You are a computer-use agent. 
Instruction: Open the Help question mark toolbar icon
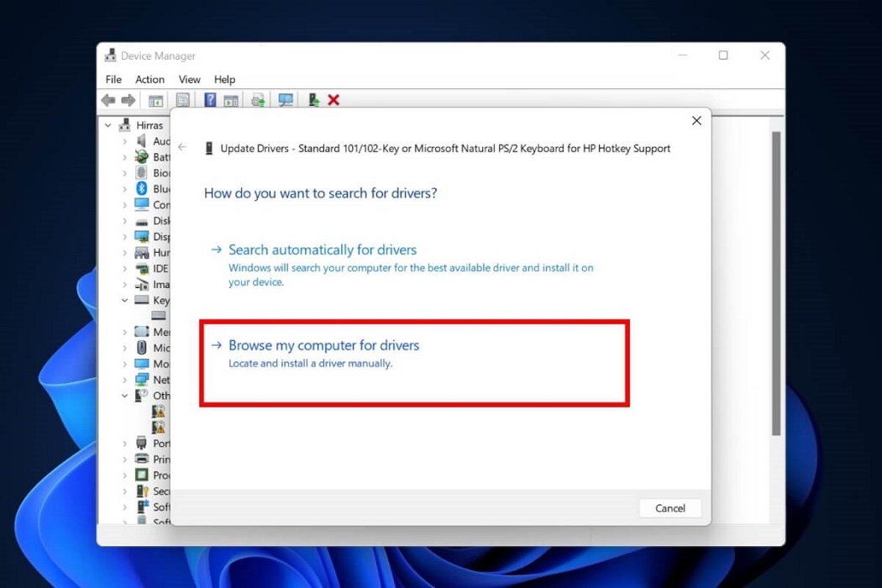pyautogui.click(x=210, y=100)
